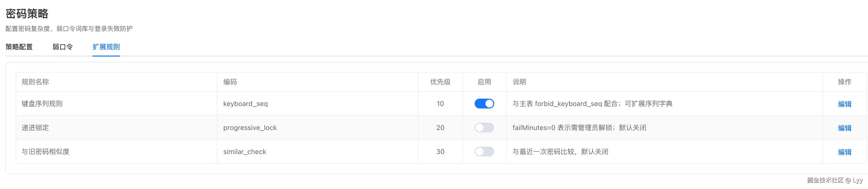Click 编辑 for 键盘序列规则 row

tap(845, 104)
